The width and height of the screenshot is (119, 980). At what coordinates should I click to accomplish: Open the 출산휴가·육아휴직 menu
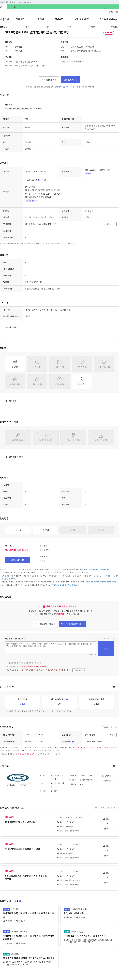tap(108, 19)
